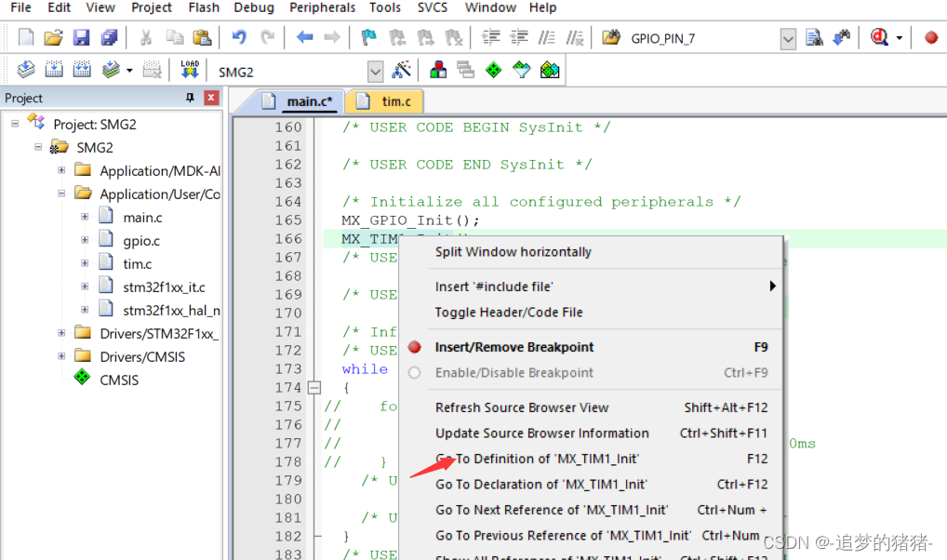This screenshot has height=560, width=947.
Task: Download code with the LOAD icon
Action: tap(190, 70)
